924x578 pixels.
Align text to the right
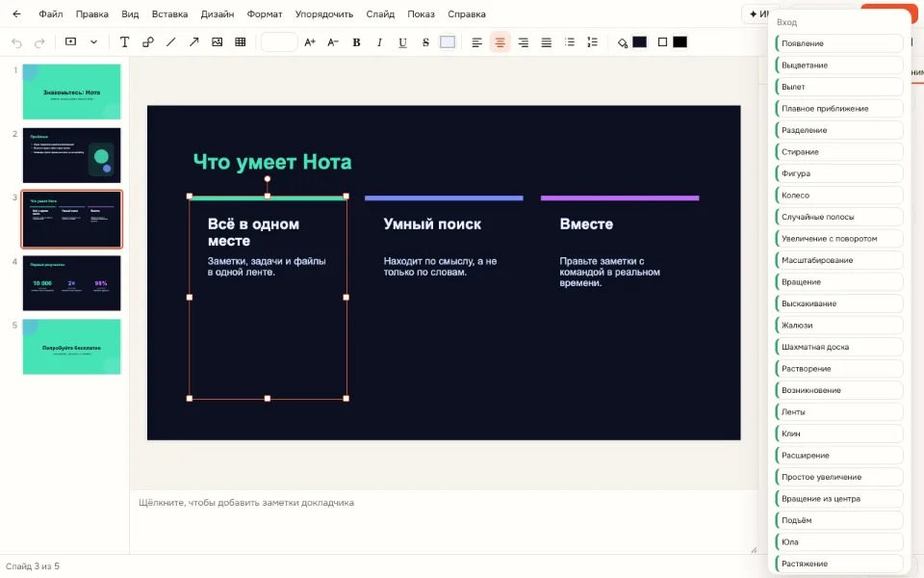(x=524, y=41)
